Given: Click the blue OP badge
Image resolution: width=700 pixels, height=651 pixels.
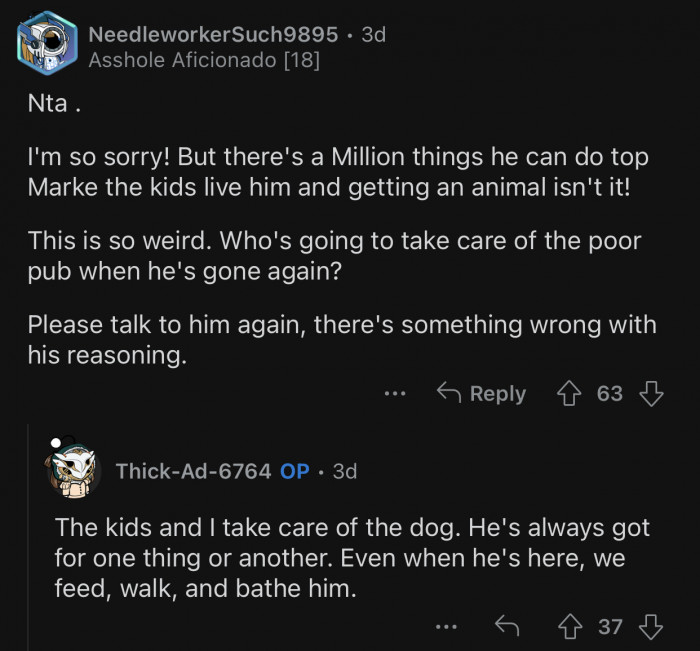Looking at the screenshot, I should [x=294, y=470].
